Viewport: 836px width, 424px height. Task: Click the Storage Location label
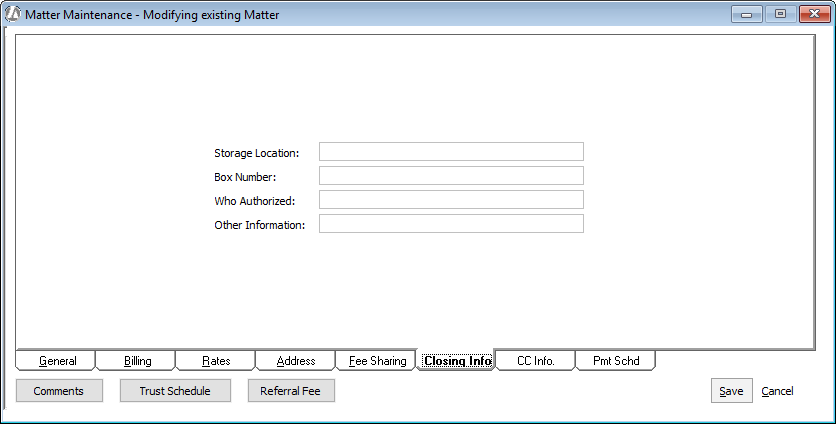click(x=257, y=153)
